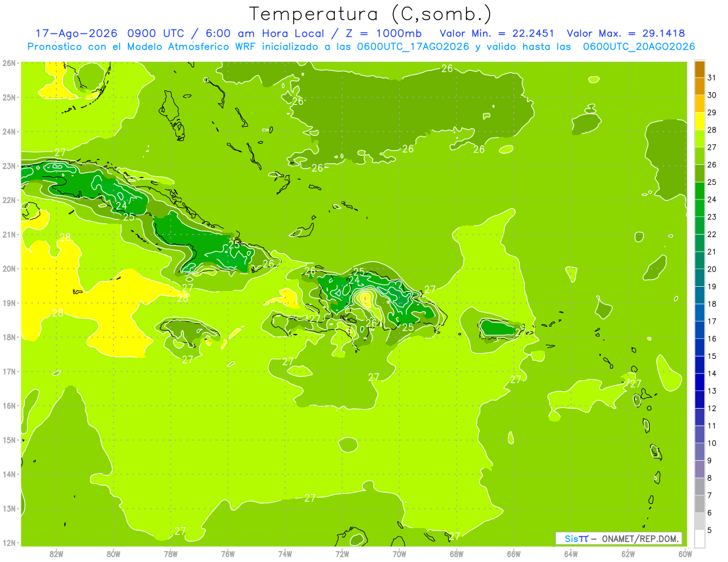Click legend swatch between 10 and 11
Viewport: 728px width, 562px height.
699,434
